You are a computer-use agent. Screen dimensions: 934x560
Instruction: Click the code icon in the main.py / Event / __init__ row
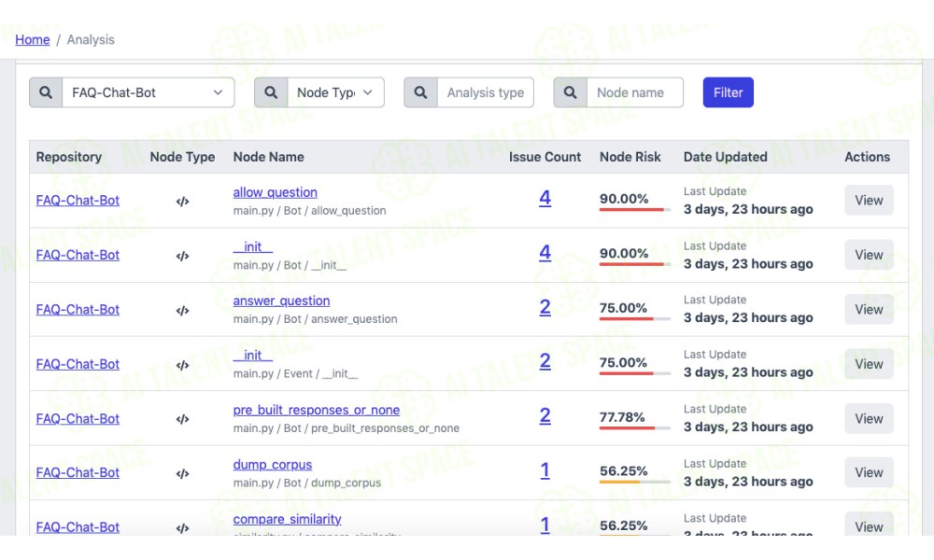coord(182,365)
